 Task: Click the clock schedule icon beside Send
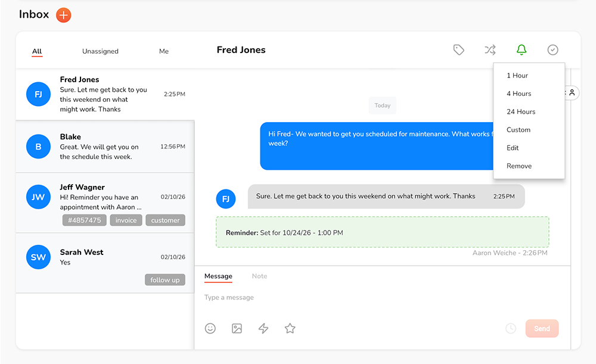pos(511,328)
